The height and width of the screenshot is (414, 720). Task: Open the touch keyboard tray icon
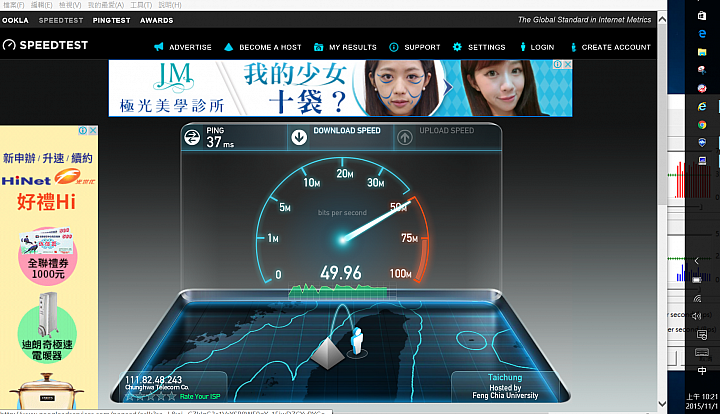(x=702, y=352)
